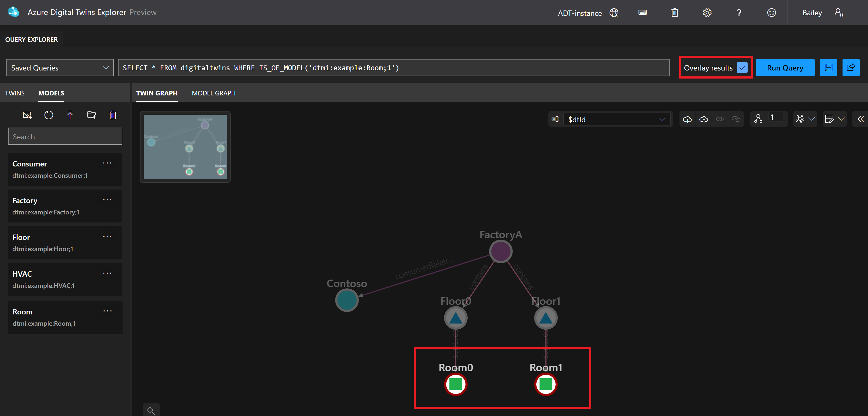Image resolution: width=868 pixels, height=416 pixels.
Task: Click the models Search field
Action: click(x=65, y=136)
